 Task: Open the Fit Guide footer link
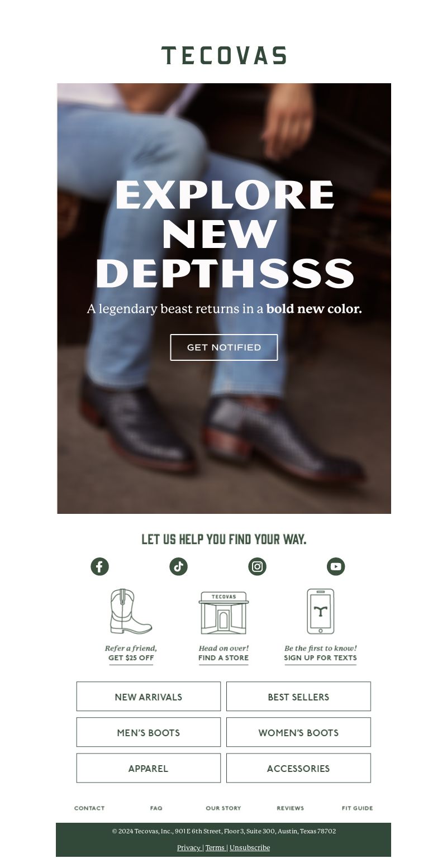tap(358, 808)
